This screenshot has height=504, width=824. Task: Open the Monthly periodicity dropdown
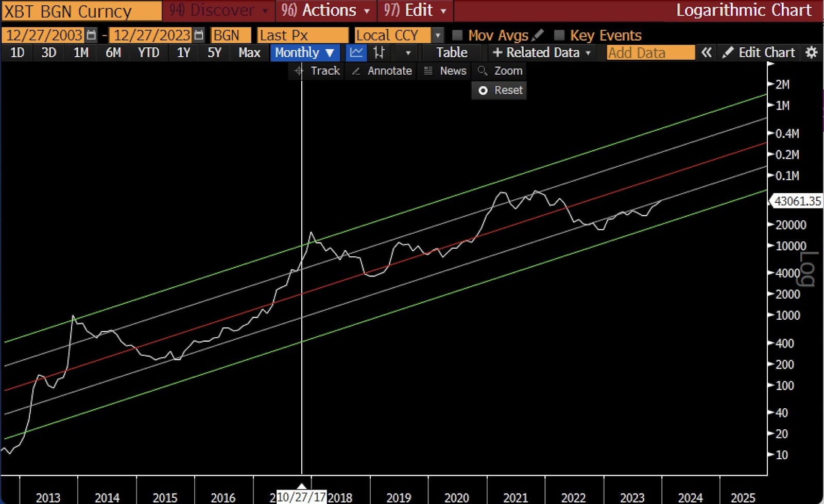304,53
